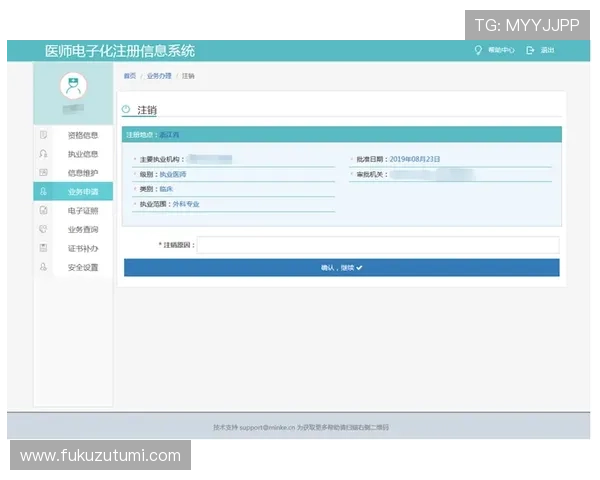The height and width of the screenshot is (480, 600).
Task: Click the clock icon beside 注销 heading
Action: click(x=126, y=110)
